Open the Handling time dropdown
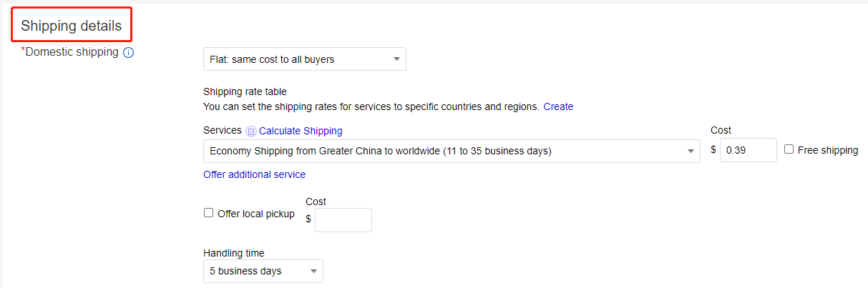The height and width of the screenshot is (288, 868). point(263,271)
